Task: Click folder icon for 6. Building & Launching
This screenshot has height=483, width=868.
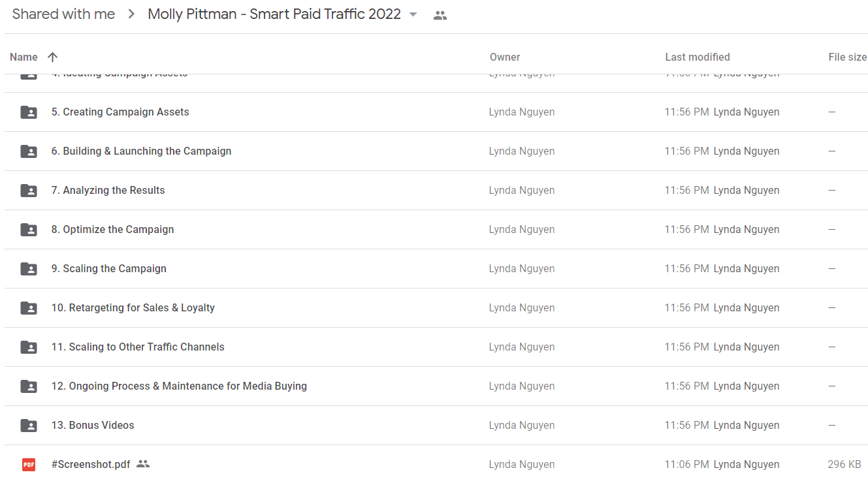Action: 29,151
